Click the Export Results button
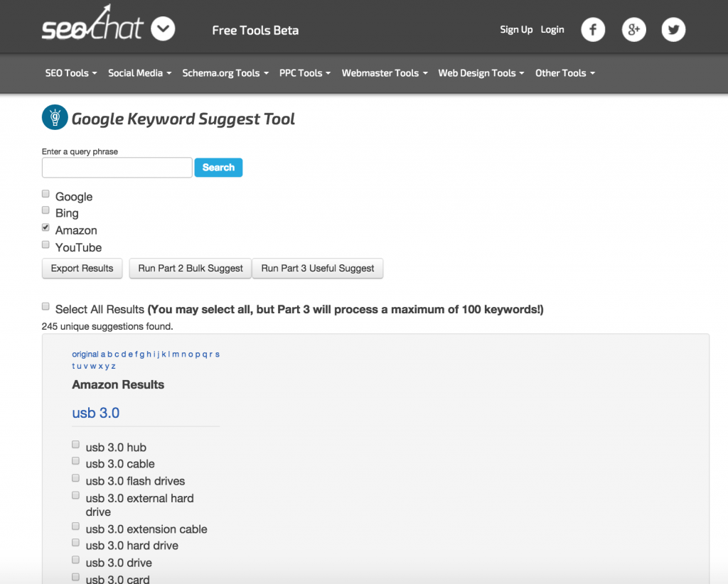Image resolution: width=728 pixels, height=584 pixels. (82, 269)
